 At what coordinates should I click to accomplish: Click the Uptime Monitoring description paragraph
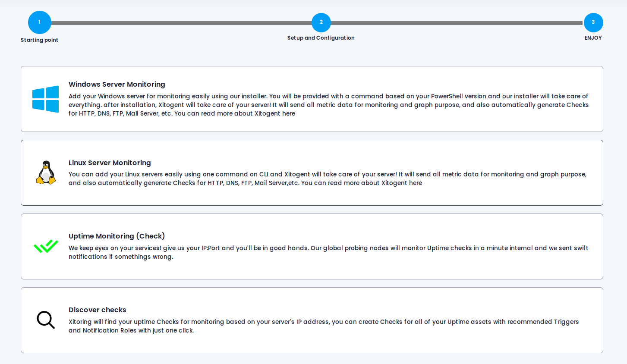[328, 252]
